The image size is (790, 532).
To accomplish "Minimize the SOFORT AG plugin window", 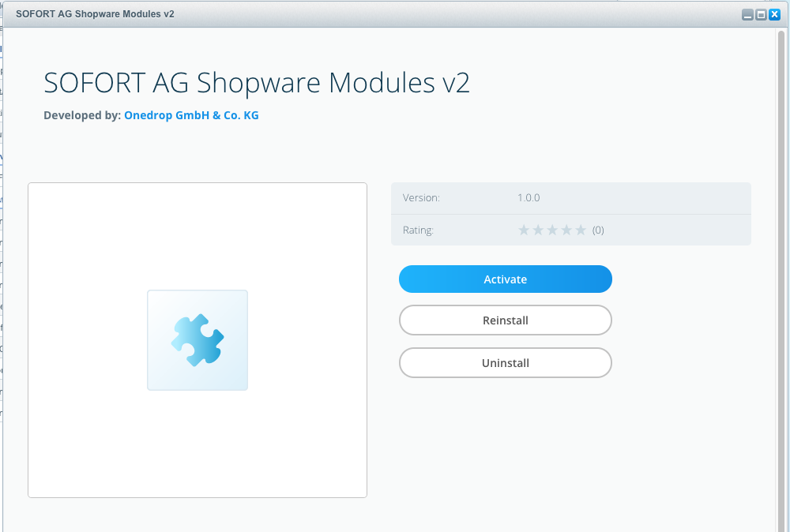I will [x=747, y=15].
